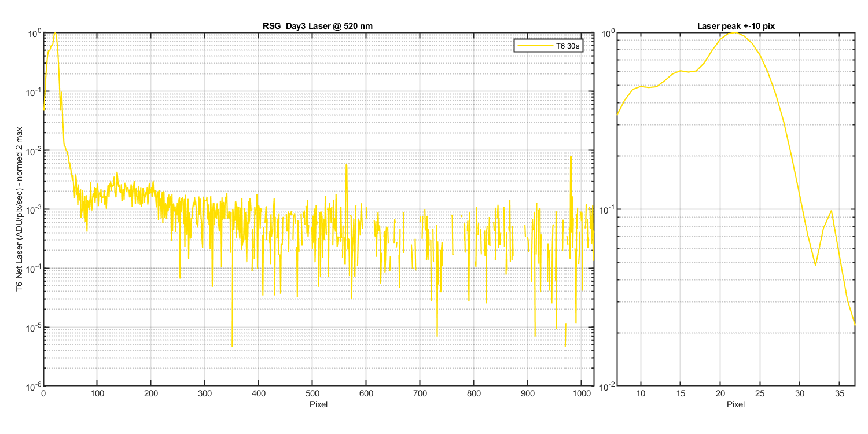
Task: Click the "25" x-axis tick of right plot
Action: point(760,393)
